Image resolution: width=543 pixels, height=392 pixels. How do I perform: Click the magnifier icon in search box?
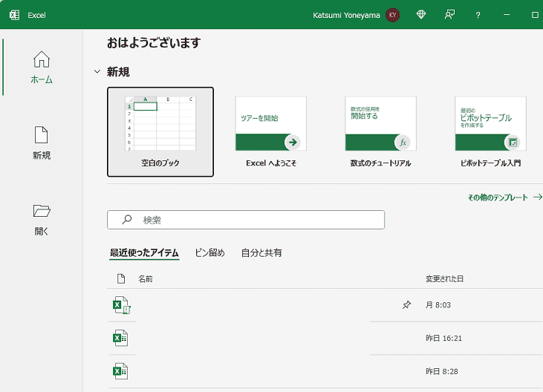[127, 219]
